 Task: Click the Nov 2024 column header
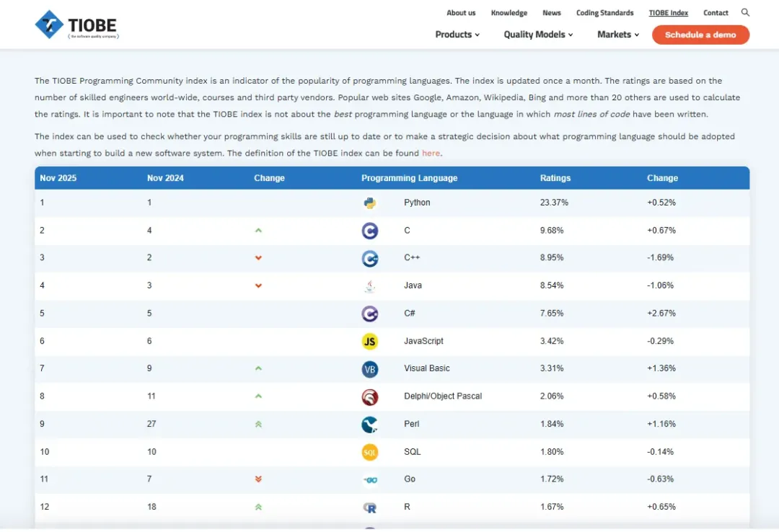[x=165, y=178]
